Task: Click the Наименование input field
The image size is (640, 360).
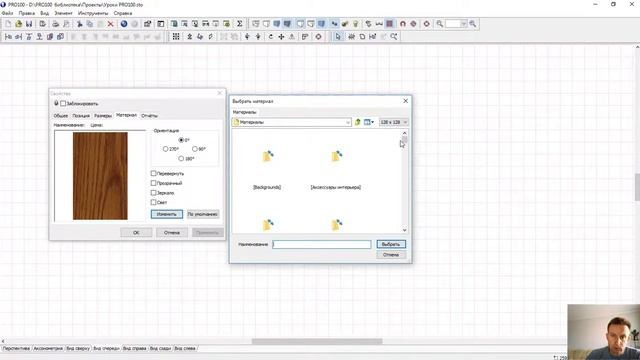Action: (322, 244)
